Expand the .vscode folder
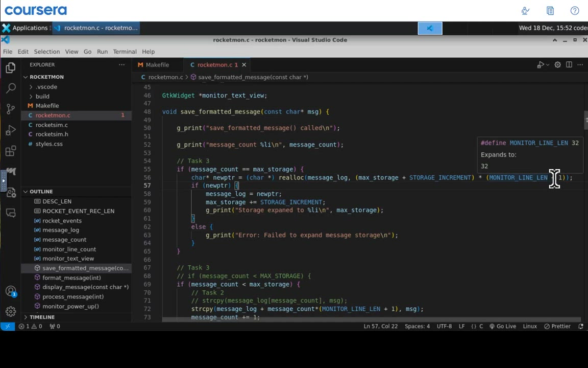 46,87
